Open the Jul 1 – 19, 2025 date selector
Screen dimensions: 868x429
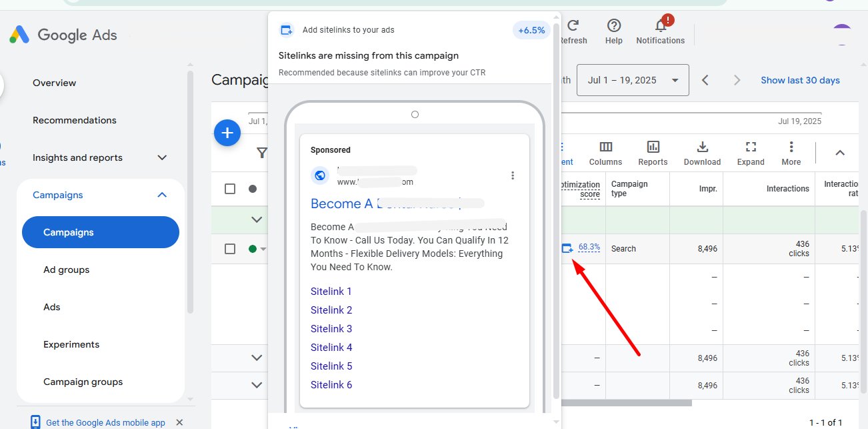(x=632, y=79)
